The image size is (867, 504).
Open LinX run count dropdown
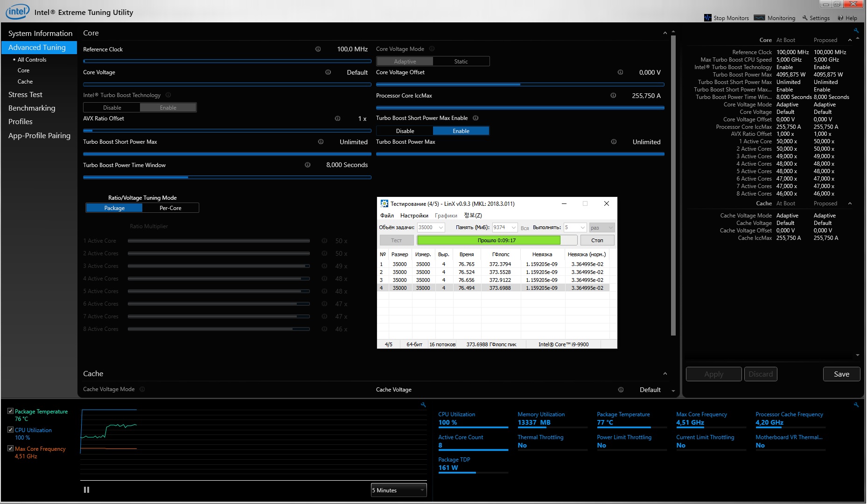point(575,227)
